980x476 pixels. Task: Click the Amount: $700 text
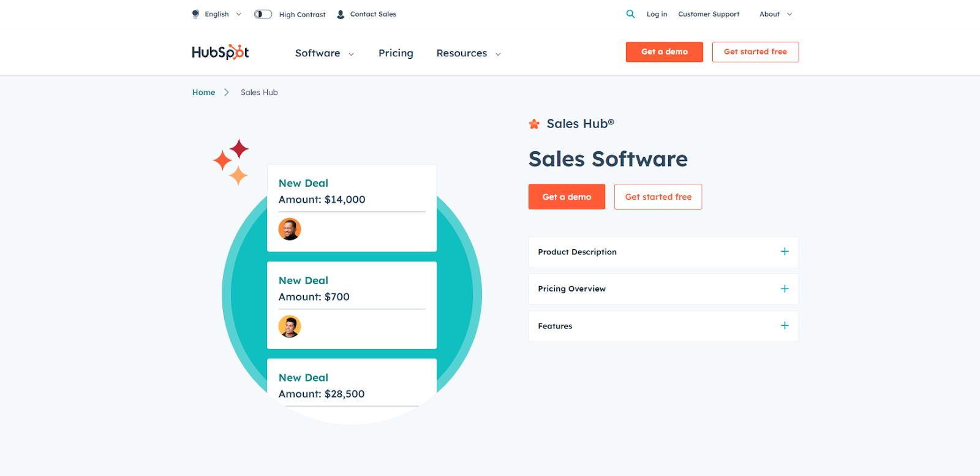tap(314, 297)
